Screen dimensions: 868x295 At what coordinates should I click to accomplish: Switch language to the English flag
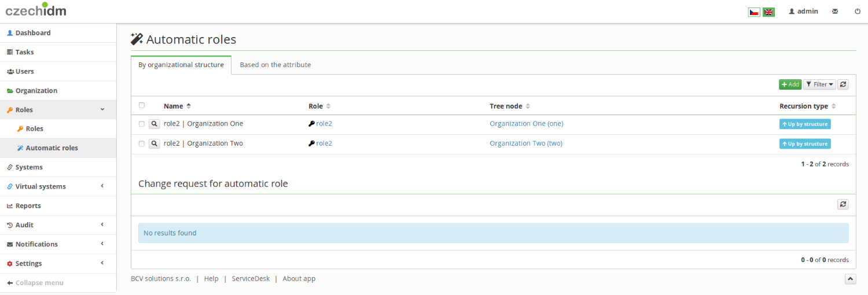pyautogui.click(x=768, y=12)
